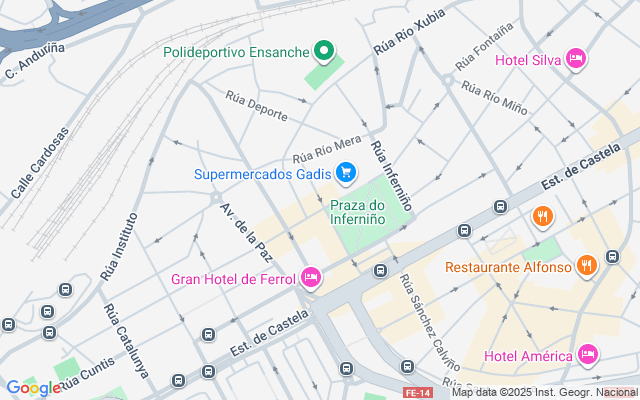
Task: Select the bus stop icon right of Restaurante Alfonso
Action: tap(612, 257)
